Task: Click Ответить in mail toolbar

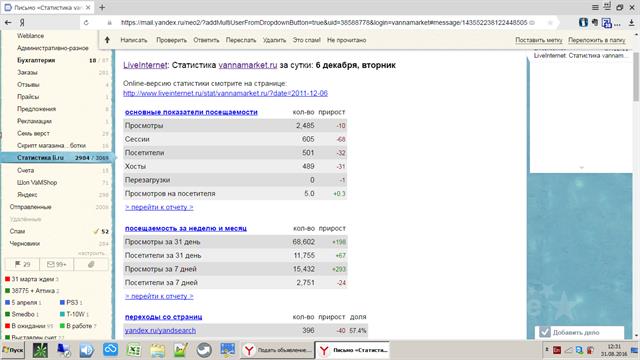Action: coord(206,40)
